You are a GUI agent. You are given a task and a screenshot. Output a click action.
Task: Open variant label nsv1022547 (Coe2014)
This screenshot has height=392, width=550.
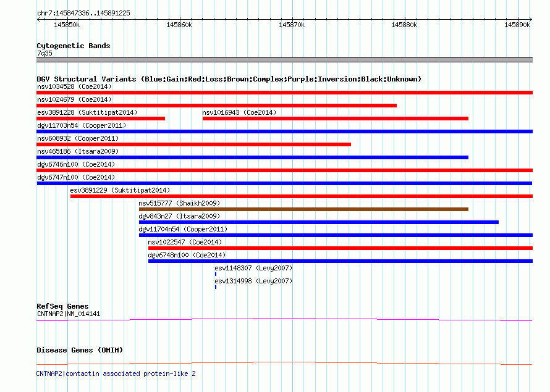coord(185,242)
